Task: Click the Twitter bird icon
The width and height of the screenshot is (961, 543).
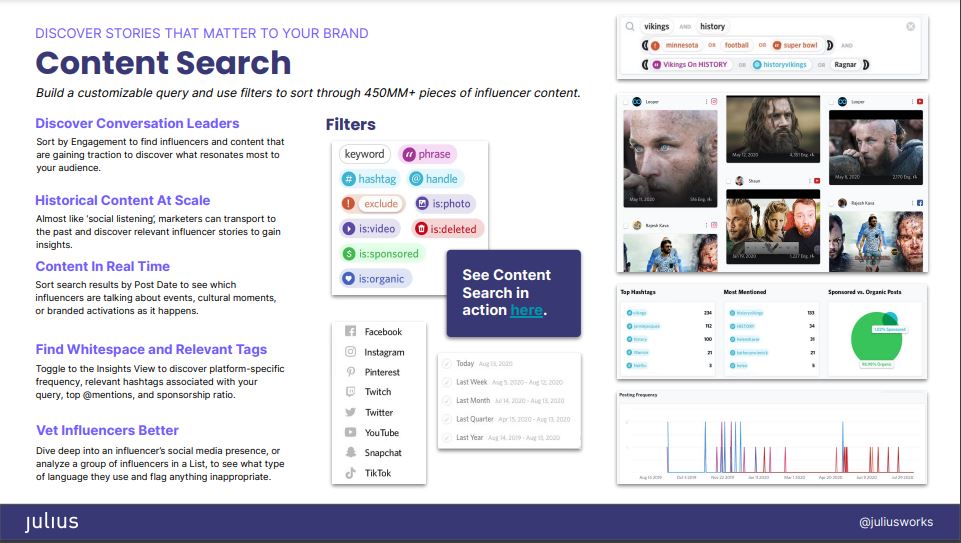Action: (351, 412)
